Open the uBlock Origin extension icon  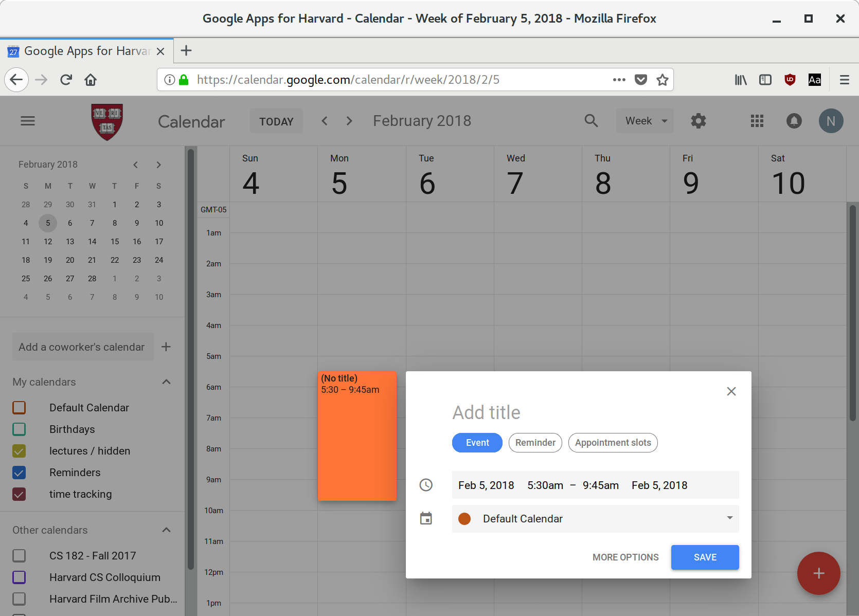tap(790, 80)
